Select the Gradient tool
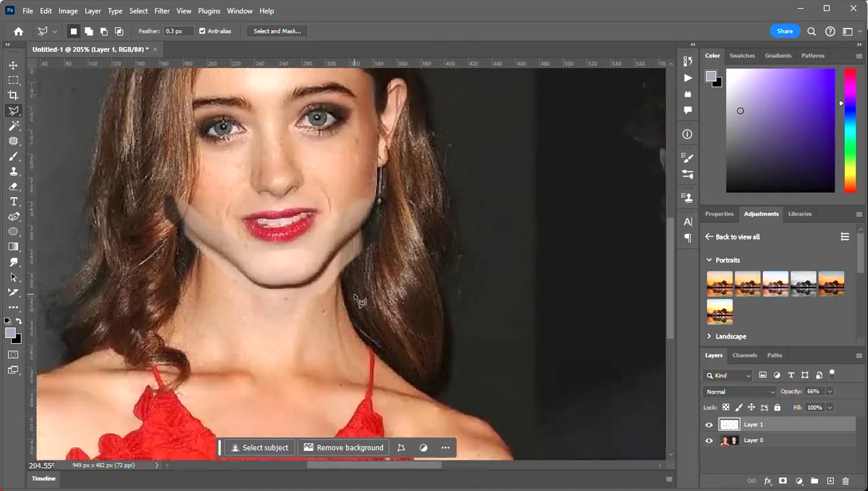Screen dimensions: 868x491 click(x=13, y=247)
